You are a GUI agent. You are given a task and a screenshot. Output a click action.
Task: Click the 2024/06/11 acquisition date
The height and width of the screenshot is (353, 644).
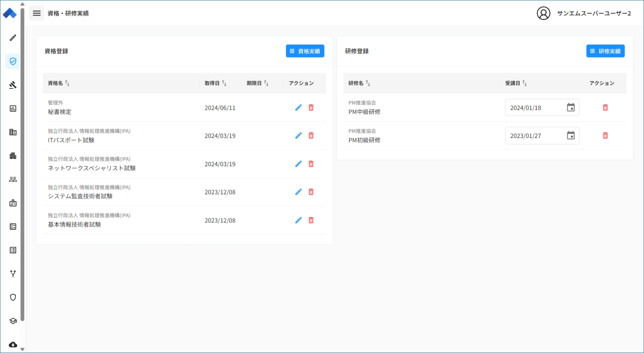point(220,108)
